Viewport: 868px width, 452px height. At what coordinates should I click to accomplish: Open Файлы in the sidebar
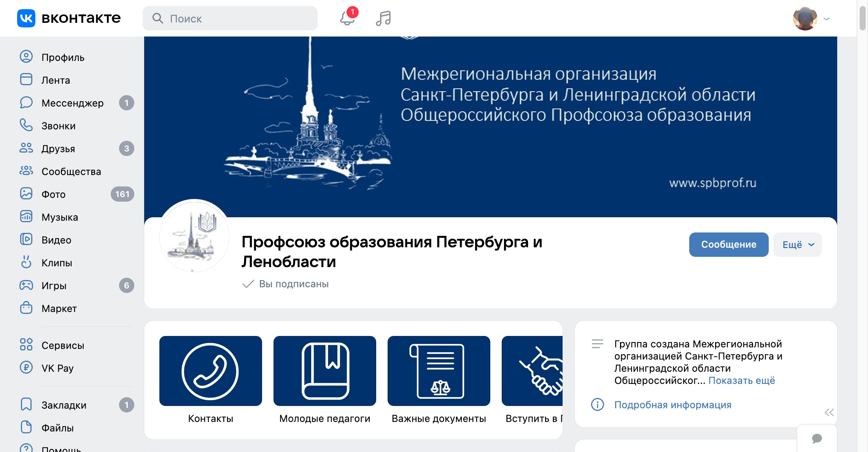click(x=57, y=428)
